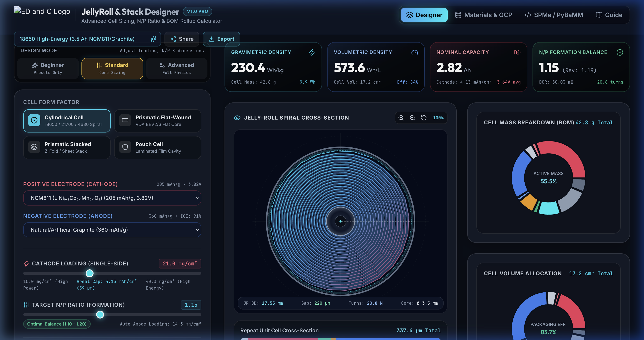Click the Share button

pos(182,39)
